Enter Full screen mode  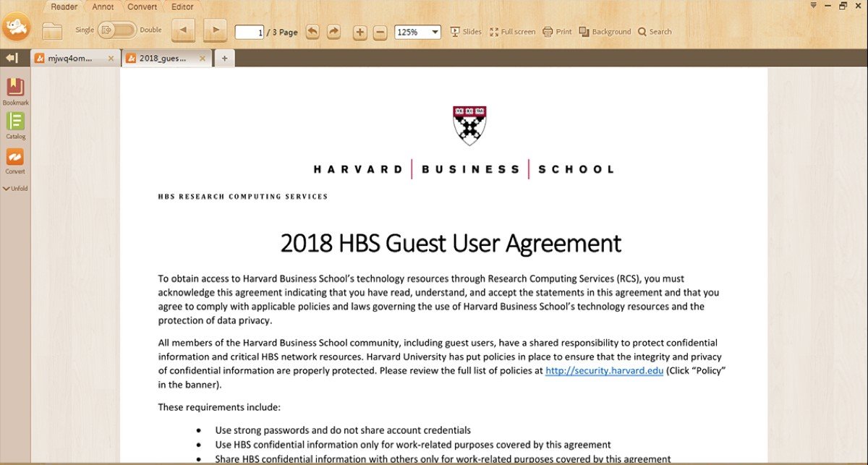tap(512, 32)
